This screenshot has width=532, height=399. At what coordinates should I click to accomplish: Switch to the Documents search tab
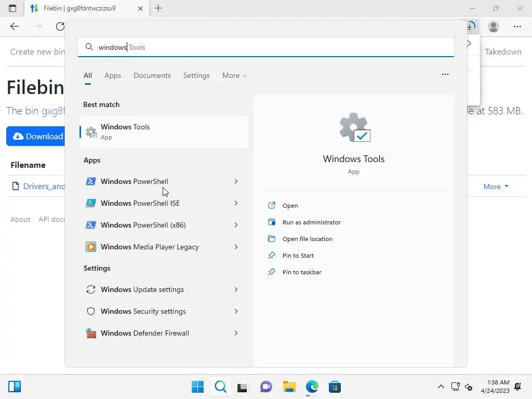pyautogui.click(x=152, y=76)
